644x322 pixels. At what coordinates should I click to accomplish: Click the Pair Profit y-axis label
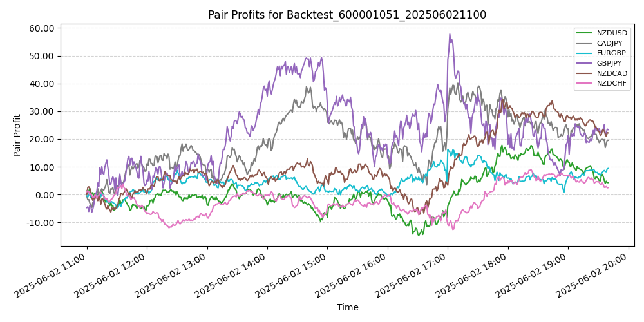coord(17,135)
